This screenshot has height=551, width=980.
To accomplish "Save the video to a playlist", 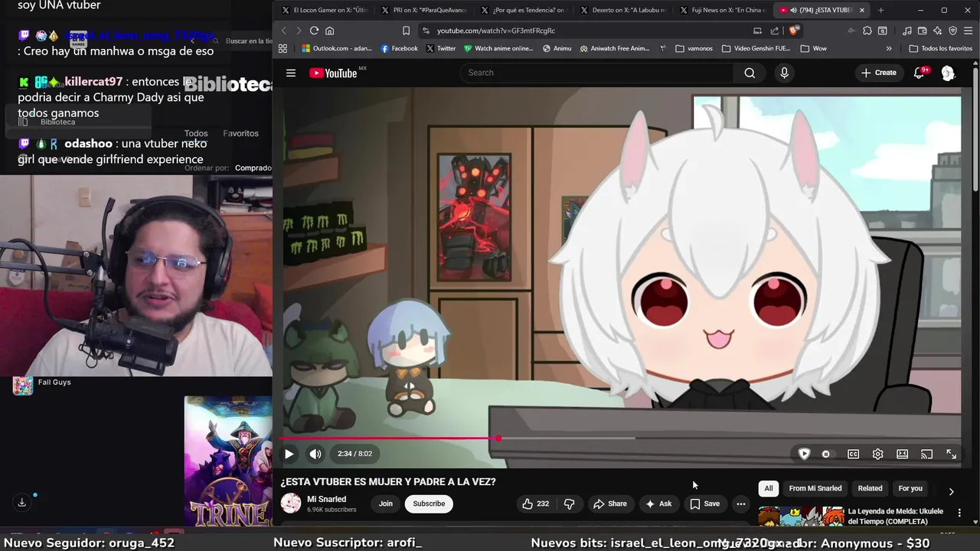I will pos(705,504).
